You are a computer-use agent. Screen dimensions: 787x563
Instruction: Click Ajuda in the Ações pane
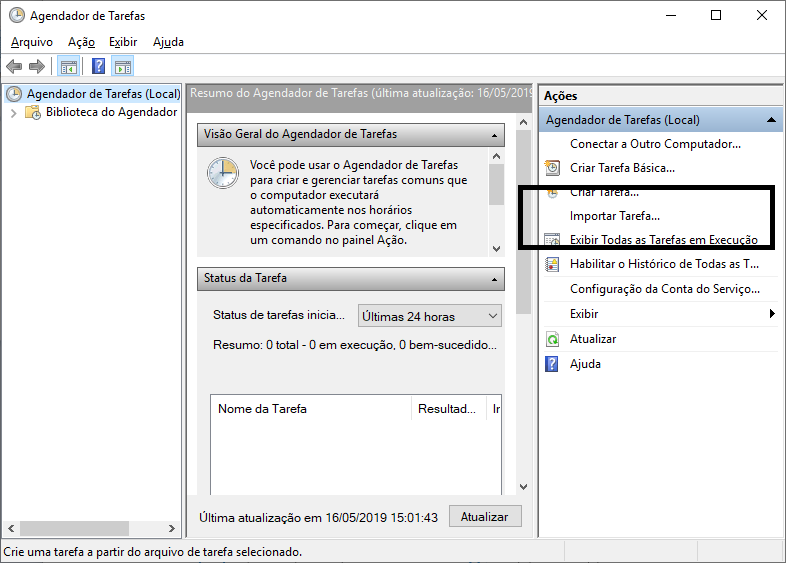pyautogui.click(x=585, y=364)
